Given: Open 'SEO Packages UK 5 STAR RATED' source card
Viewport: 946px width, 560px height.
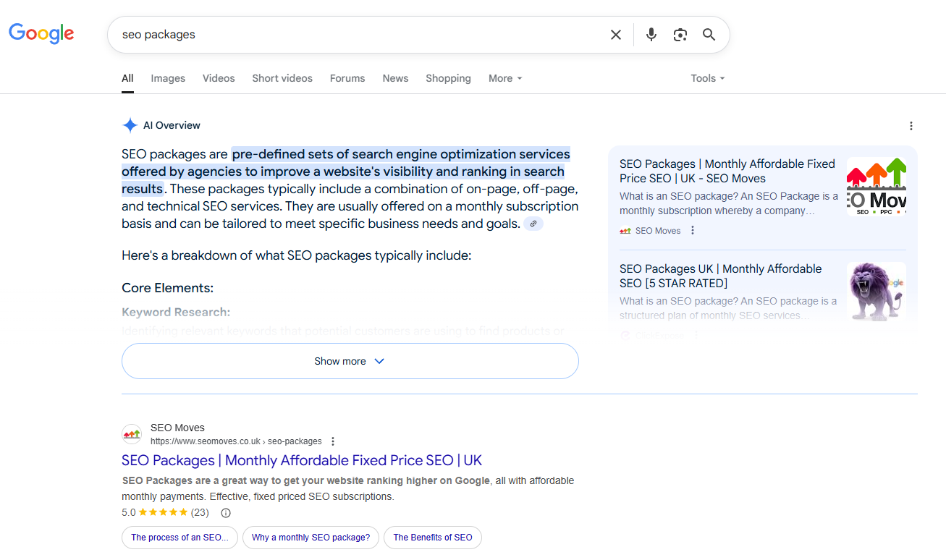Looking at the screenshot, I should pos(721,276).
